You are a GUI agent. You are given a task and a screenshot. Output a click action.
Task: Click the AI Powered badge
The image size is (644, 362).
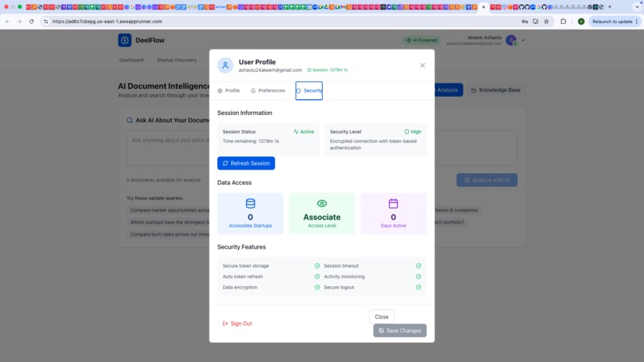coord(422,40)
